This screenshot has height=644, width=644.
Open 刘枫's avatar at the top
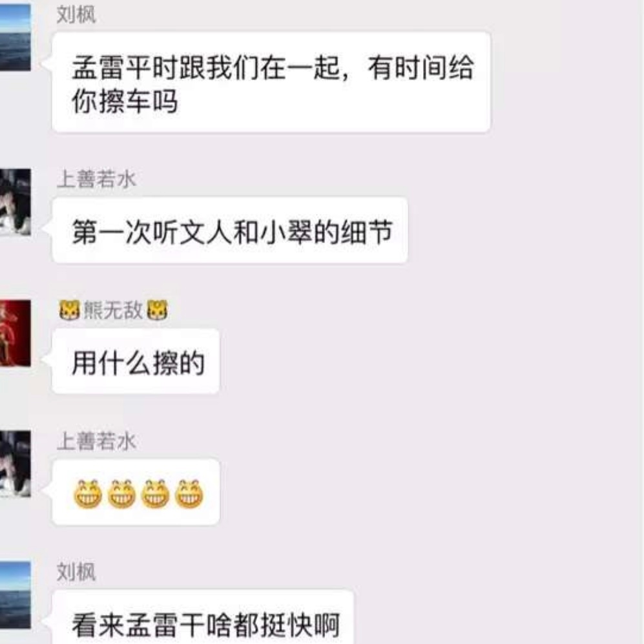[x=16, y=37]
